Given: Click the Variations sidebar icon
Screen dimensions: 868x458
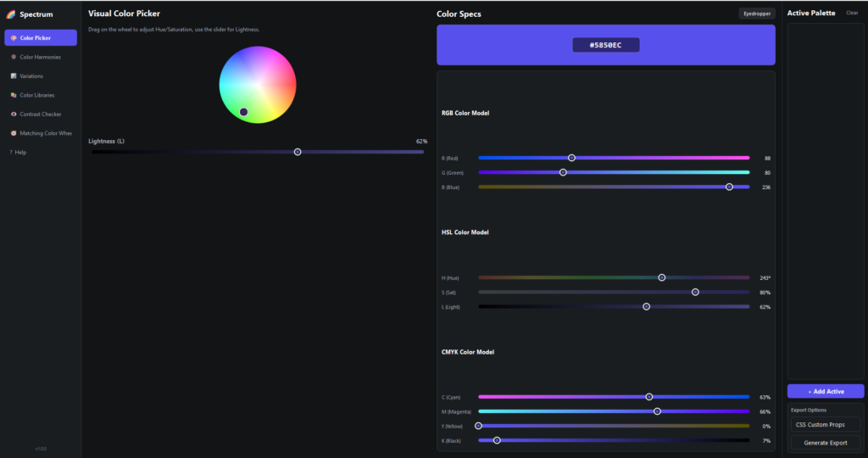Looking at the screenshot, I should point(14,75).
